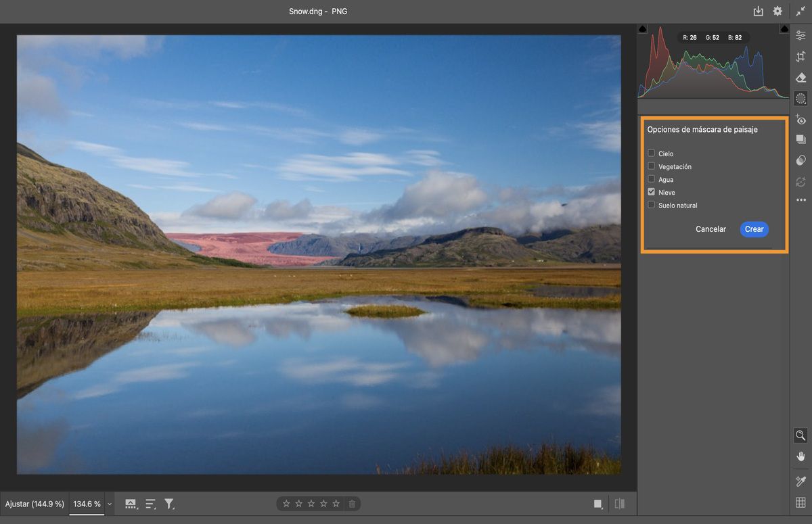
Task: Toggle the color sampler eyedropper tool
Action: pos(800,481)
